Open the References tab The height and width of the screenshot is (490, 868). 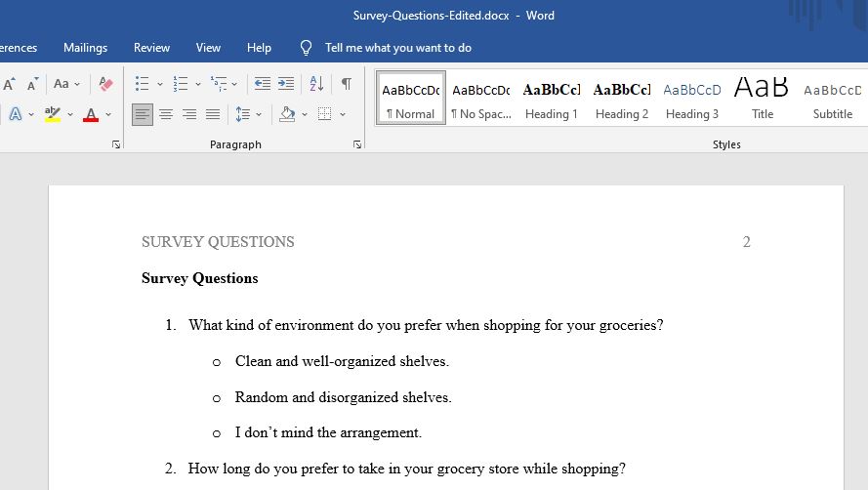(19, 48)
